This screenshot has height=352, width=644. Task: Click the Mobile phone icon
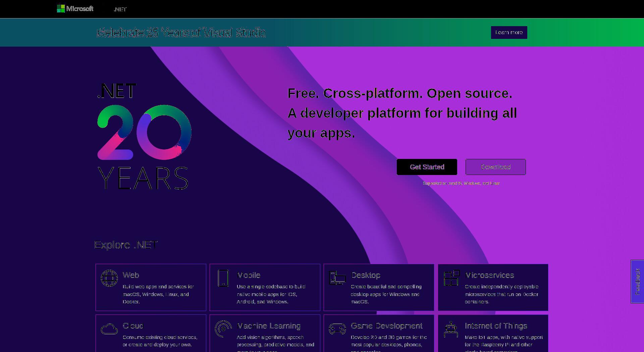click(x=223, y=278)
